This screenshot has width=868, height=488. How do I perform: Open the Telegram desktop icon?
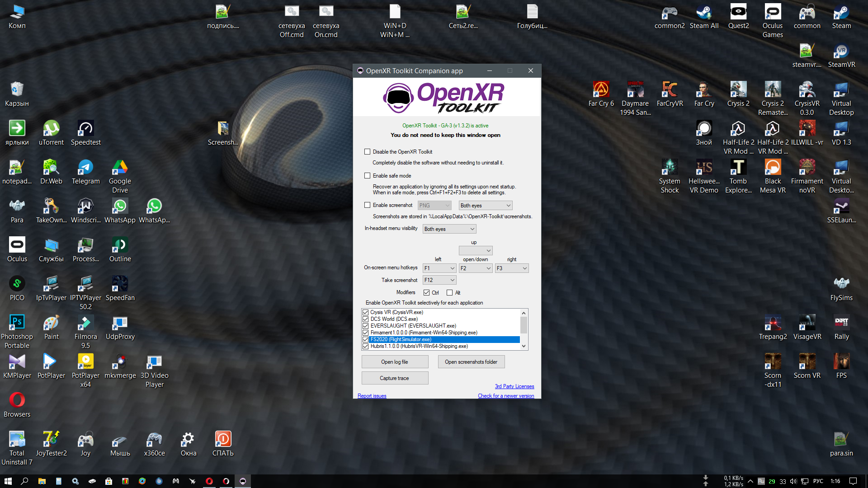85,168
